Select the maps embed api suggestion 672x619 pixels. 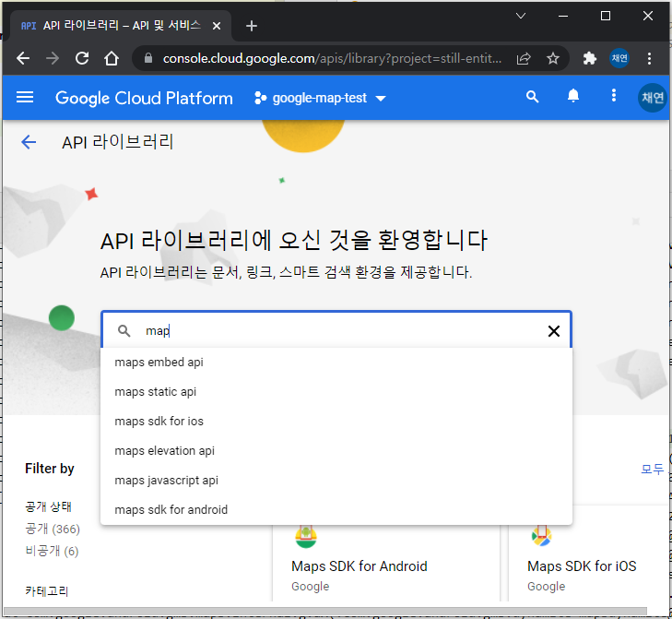point(336,362)
